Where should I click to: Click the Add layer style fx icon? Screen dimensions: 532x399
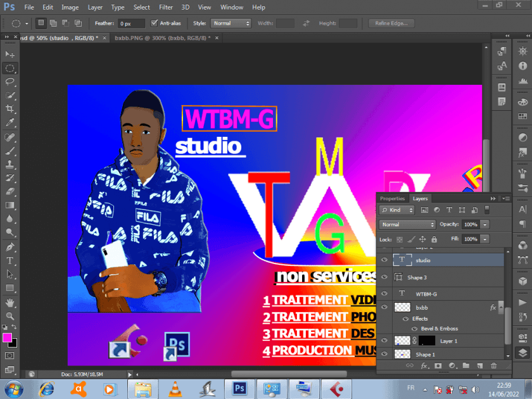pyautogui.click(x=424, y=366)
